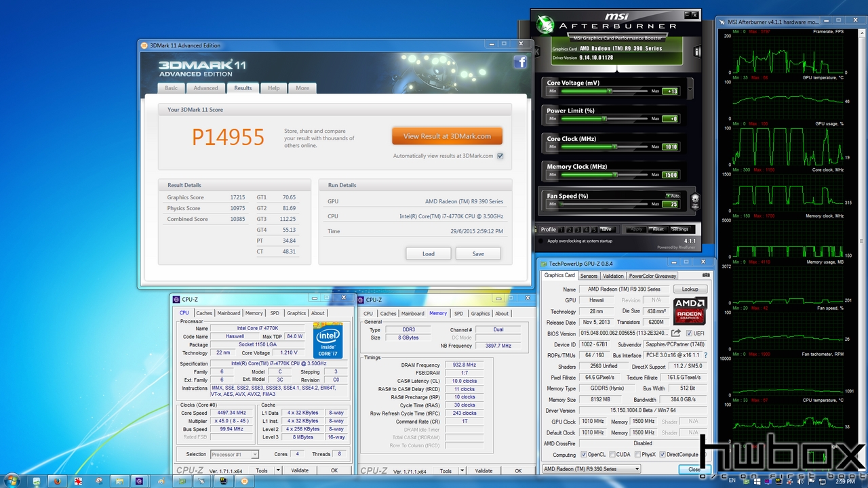
Task: Click the GPU-Z title bar icon
Action: coord(543,263)
